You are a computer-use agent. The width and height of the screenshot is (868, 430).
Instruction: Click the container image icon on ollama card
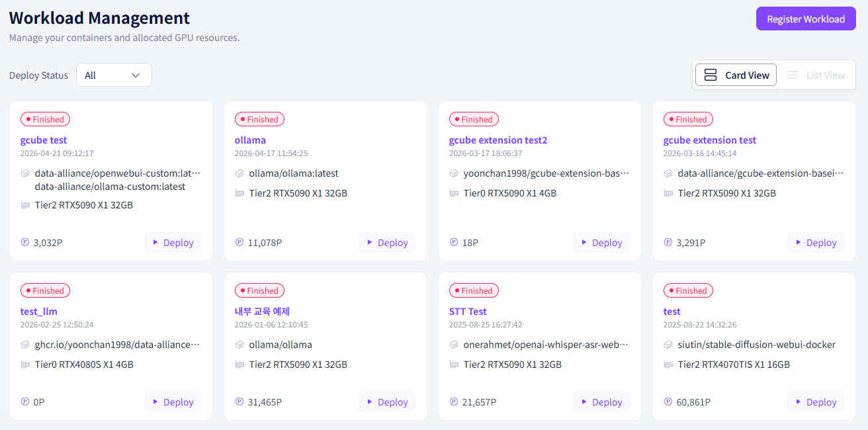[x=239, y=173]
